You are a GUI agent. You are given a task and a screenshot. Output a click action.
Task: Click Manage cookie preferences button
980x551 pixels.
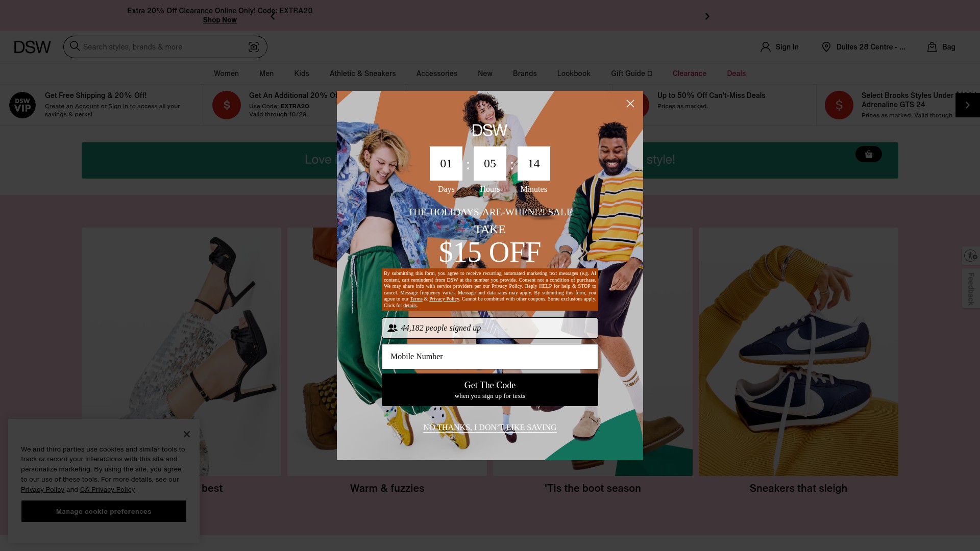click(x=104, y=511)
